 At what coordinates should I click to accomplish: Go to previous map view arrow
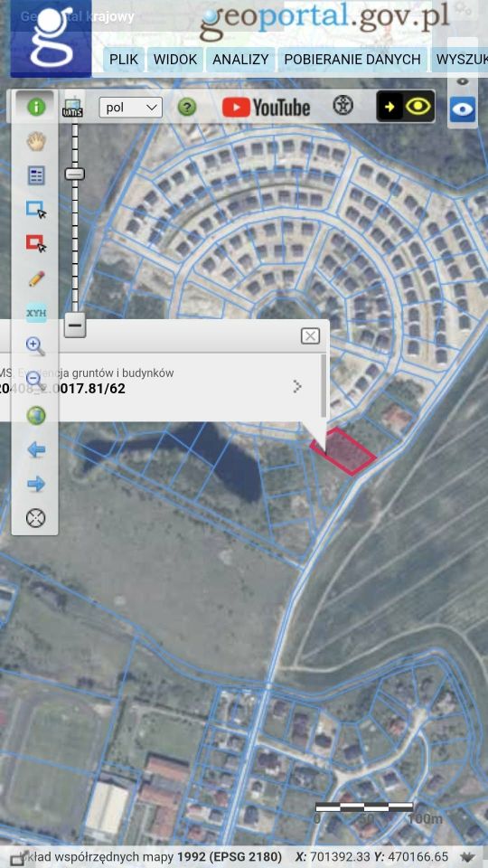coord(36,449)
